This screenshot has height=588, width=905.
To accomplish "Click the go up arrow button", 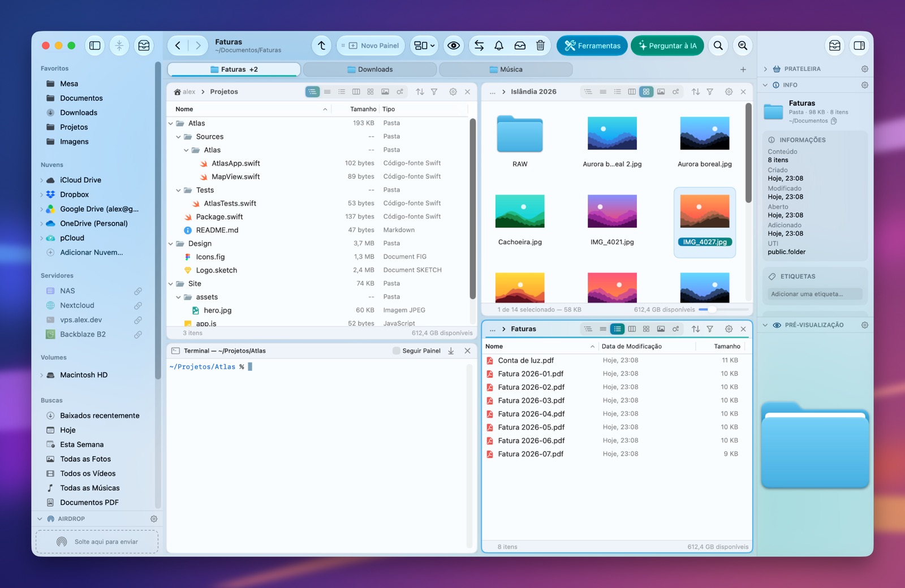I will pos(321,46).
